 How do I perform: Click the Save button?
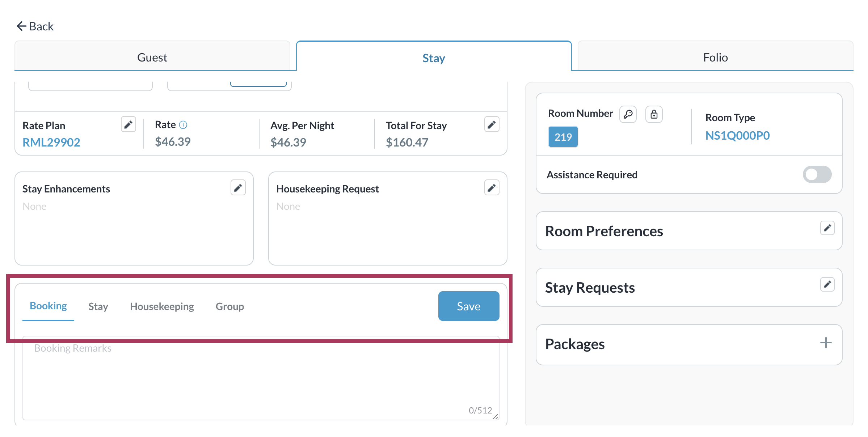[x=468, y=306]
